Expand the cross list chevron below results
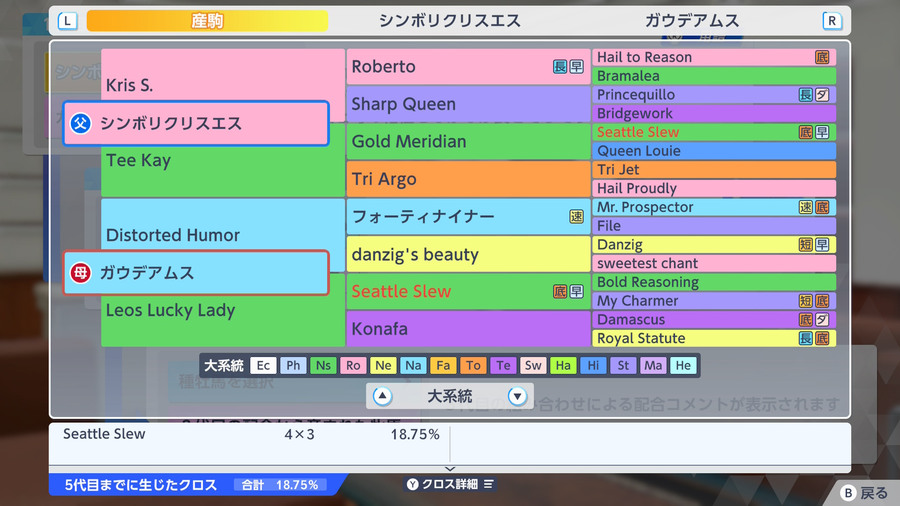Screen dimensions: 900x506 pyautogui.click(x=450, y=469)
